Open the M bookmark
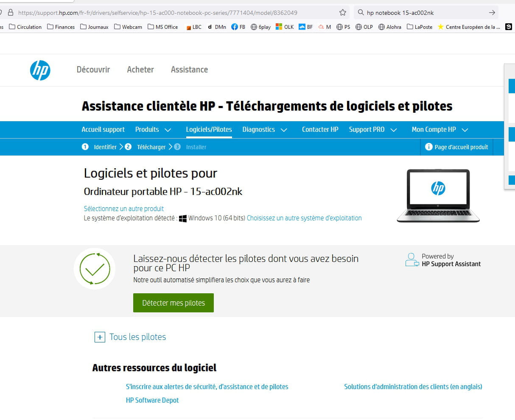The width and height of the screenshot is (515, 420). coord(325,27)
